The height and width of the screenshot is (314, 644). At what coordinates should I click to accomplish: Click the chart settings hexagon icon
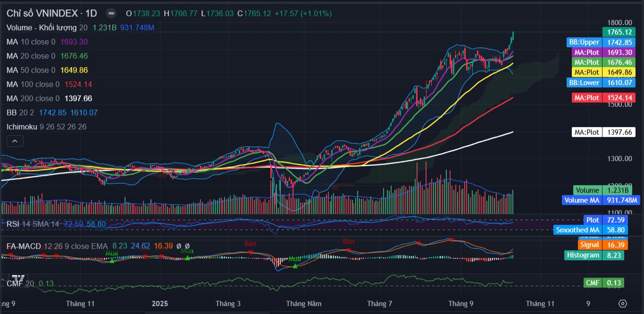pos(622,303)
